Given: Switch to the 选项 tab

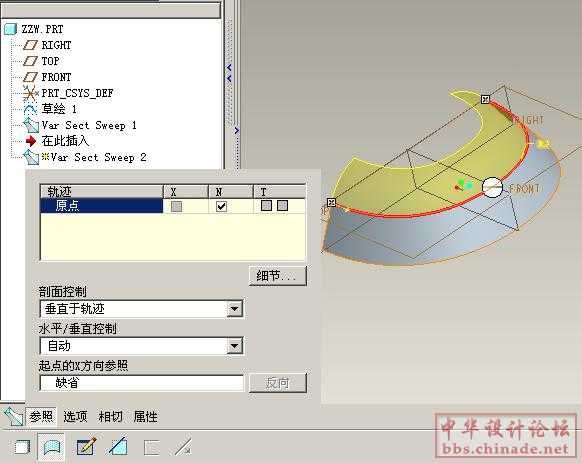Looking at the screenshot, I should click(75, 417).
